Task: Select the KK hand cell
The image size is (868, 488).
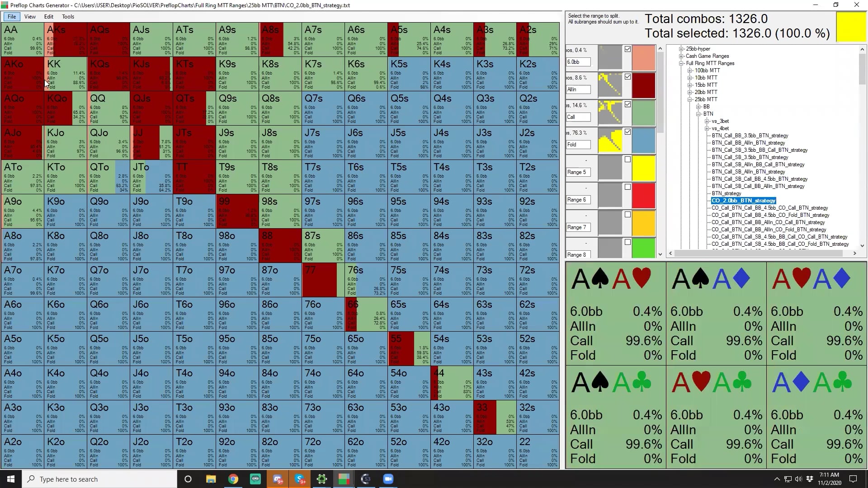Action: click(x=66, y=74)
